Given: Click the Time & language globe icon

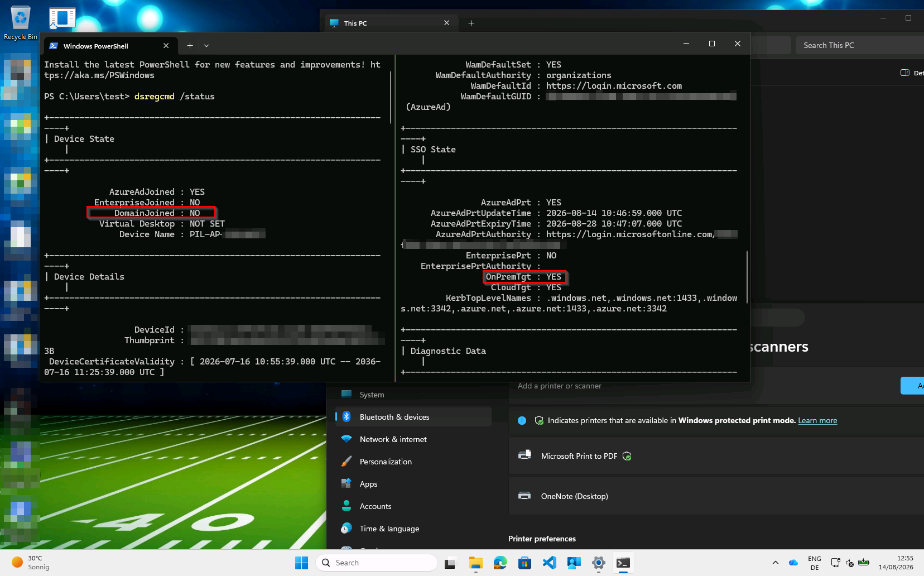Looking at the screenshot, I should click(x=346, y=528).
